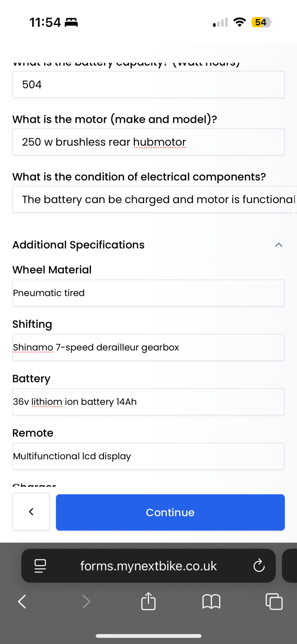Tap the Safari reload page icon
Image resolution: width=297 pixels, height=644 pixels.
click(x=259, y=565)
